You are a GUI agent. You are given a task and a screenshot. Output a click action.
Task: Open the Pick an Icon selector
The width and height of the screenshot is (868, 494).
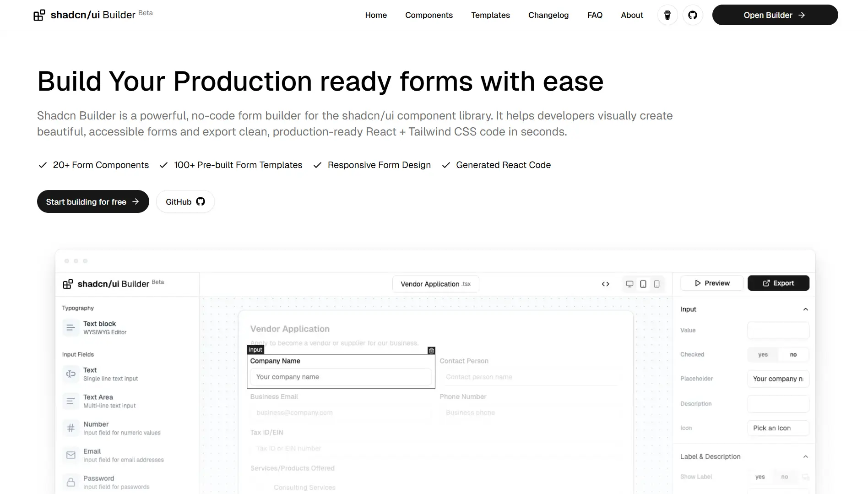(x=778, y=428)
